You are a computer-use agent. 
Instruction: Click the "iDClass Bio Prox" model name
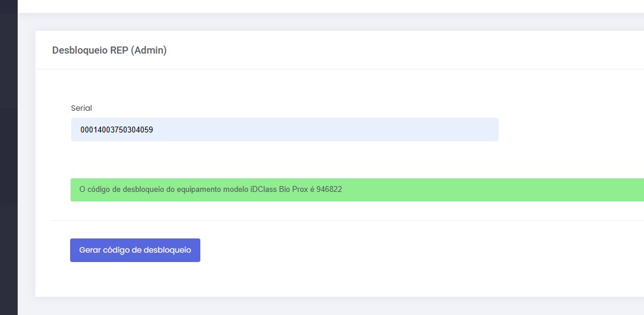pos(276,190)
